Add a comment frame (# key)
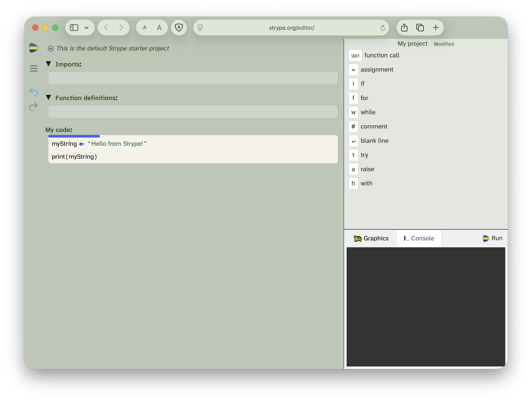Image resolution: width=532 pixels, height=401 pixels. (353, 126)
